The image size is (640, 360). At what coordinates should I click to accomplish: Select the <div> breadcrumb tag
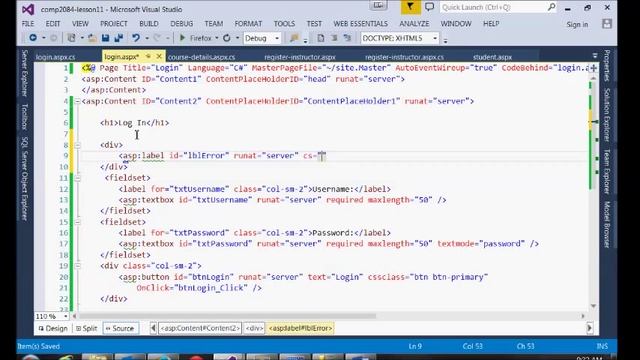click(254, 328)
